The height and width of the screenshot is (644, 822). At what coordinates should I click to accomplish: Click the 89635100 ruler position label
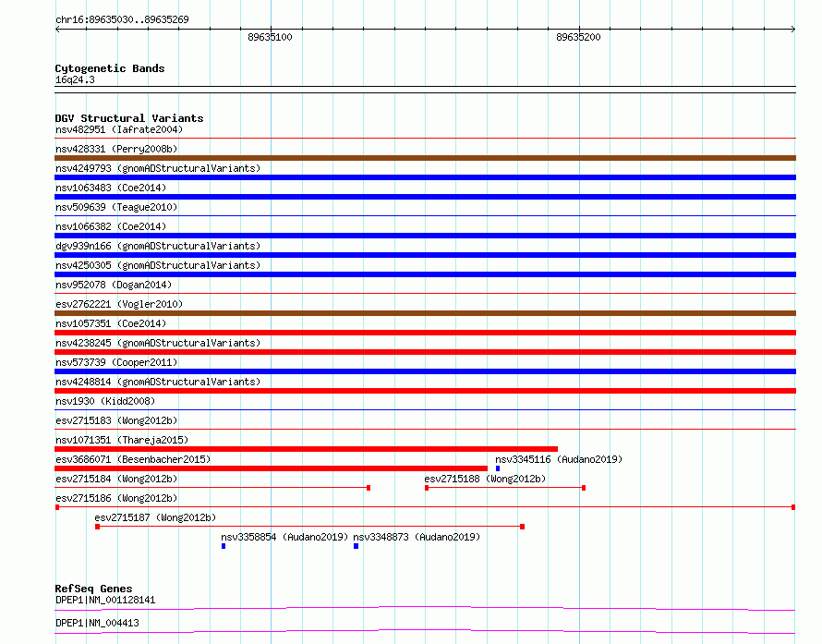[x=270, y=37]
